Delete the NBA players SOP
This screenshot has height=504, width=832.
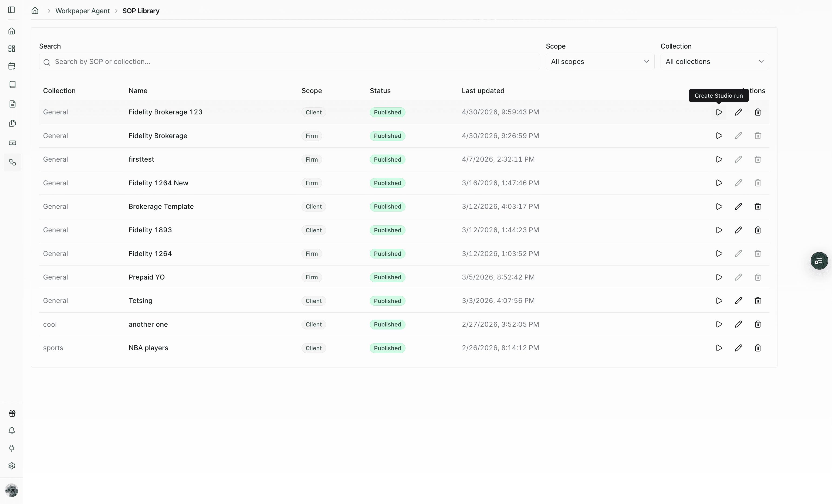pos(758,348)
